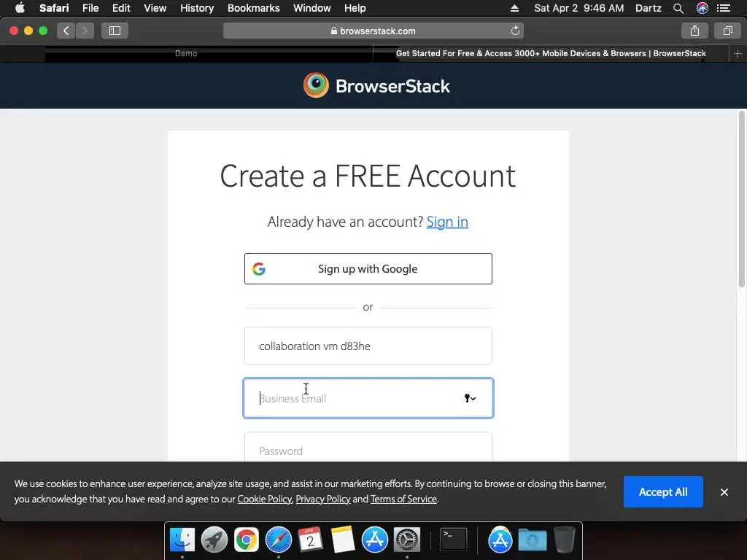Open the Privacy Policy link
The height and width of the screenshot is (560, 747).
323,499
